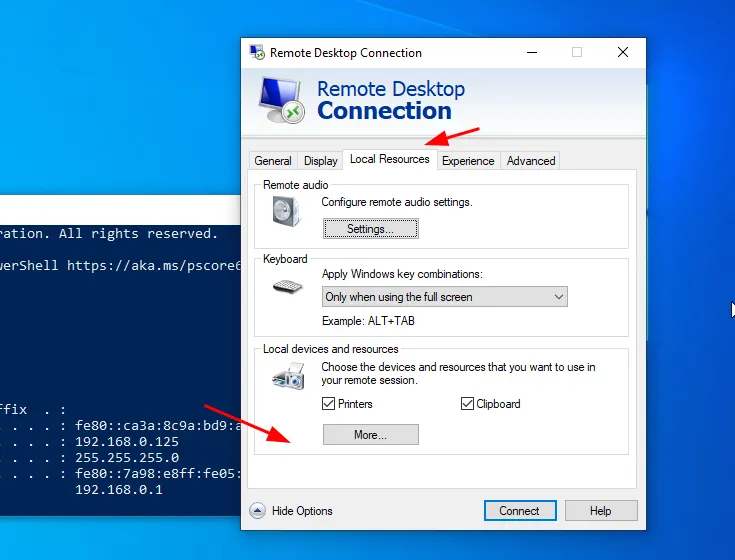This screenshot has height=560, width=735.
Task: Click the Remote audio speaker icon
Action: coord(286,211)
